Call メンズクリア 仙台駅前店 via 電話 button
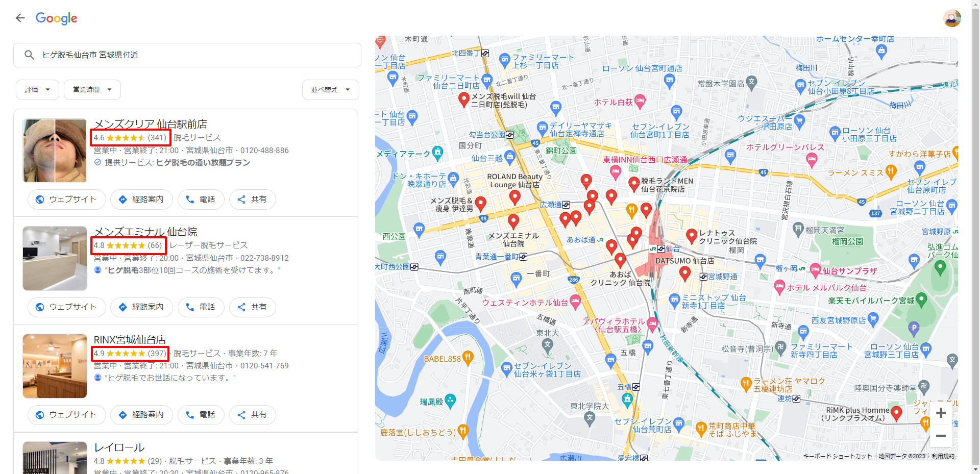Screen dimensions: 980x474 (201, 199)
